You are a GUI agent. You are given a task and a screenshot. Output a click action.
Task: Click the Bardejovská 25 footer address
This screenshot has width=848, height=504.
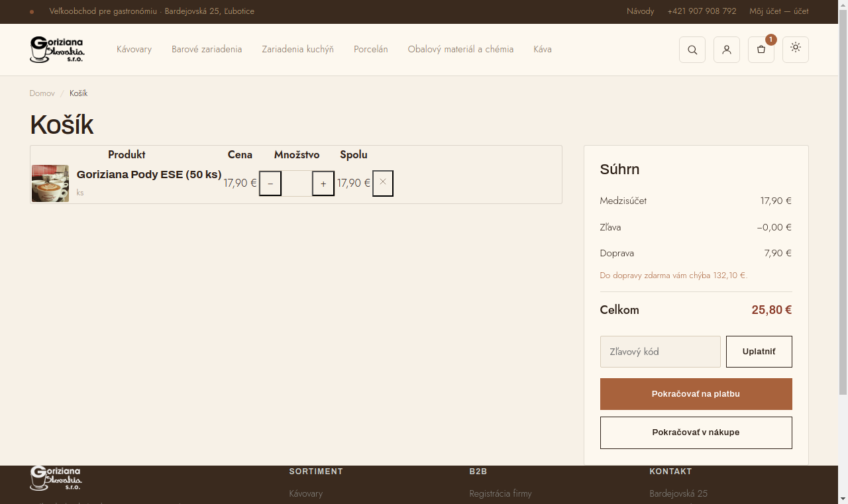pos(678,493)
